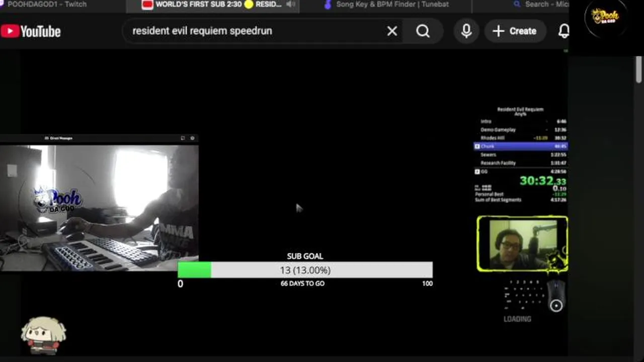Click the SUB GOAL heading
The height and width of the screenshot is (362, 644).
(x=305, y=256)
